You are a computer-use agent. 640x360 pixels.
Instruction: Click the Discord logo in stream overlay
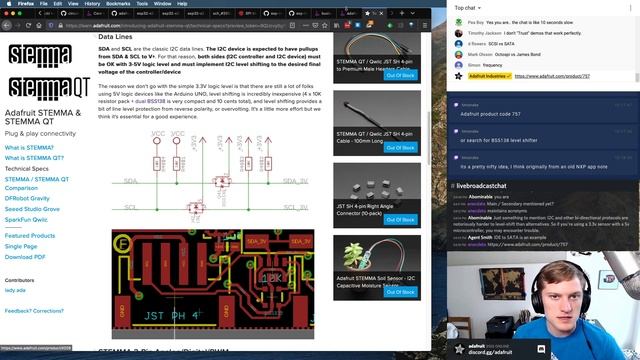point(541,349)
